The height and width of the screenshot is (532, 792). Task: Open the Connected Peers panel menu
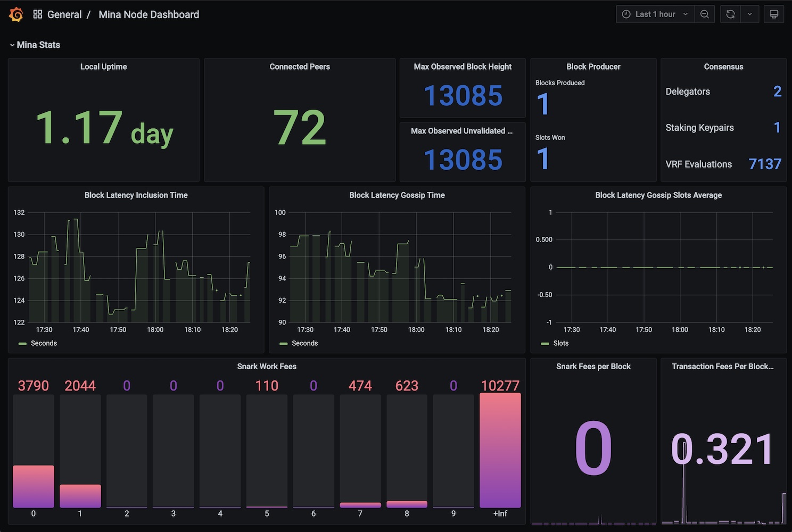[x=300, y=66]
